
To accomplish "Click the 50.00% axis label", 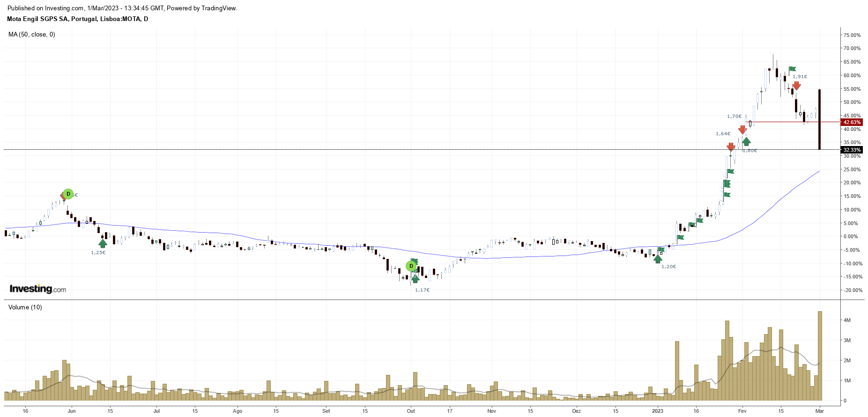I will pos(852,102).
